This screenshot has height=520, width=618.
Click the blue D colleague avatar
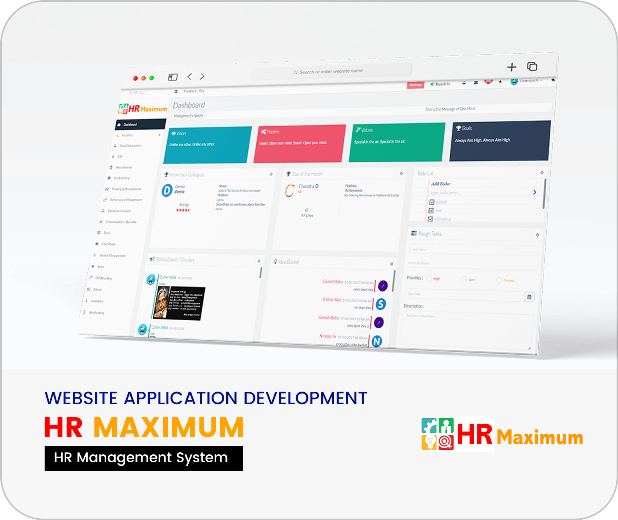167,190
